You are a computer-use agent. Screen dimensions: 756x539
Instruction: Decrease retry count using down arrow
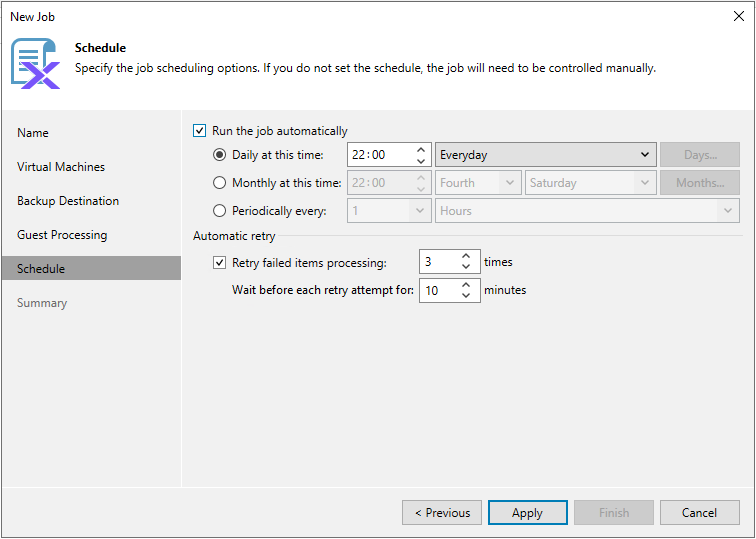(x=466, y=268)
